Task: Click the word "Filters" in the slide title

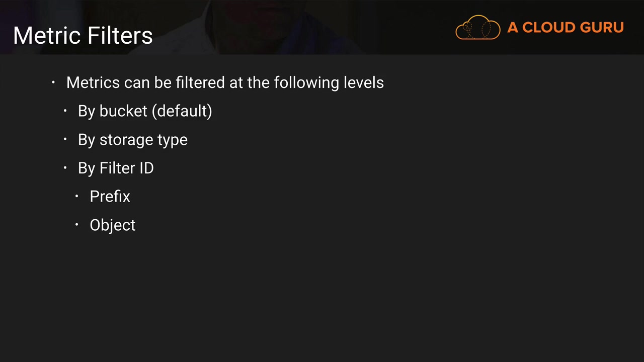Action: point(120,36)
